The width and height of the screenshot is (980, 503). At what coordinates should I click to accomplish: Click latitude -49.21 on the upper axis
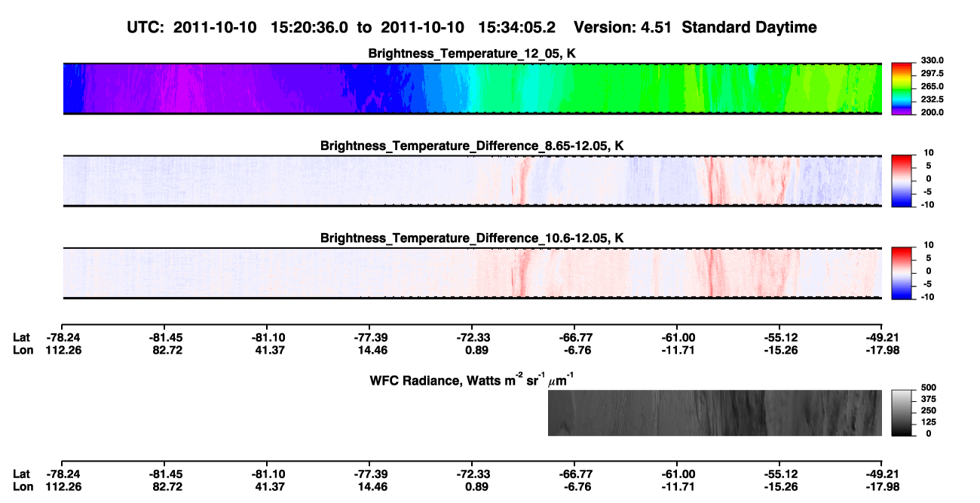pyautogui.click(x=882, y=337)
